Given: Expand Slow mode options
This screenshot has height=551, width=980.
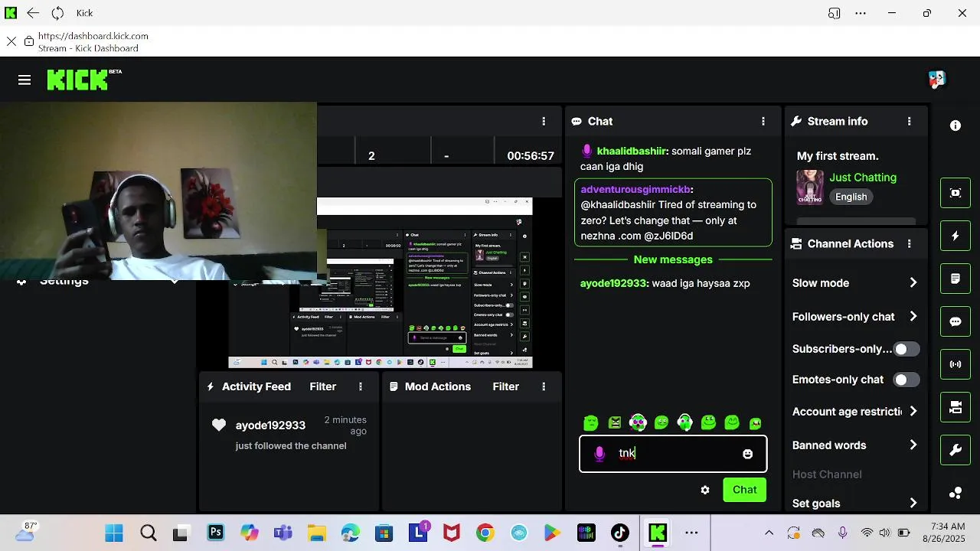Looking at the screenshot, I should tap(913, 282).
